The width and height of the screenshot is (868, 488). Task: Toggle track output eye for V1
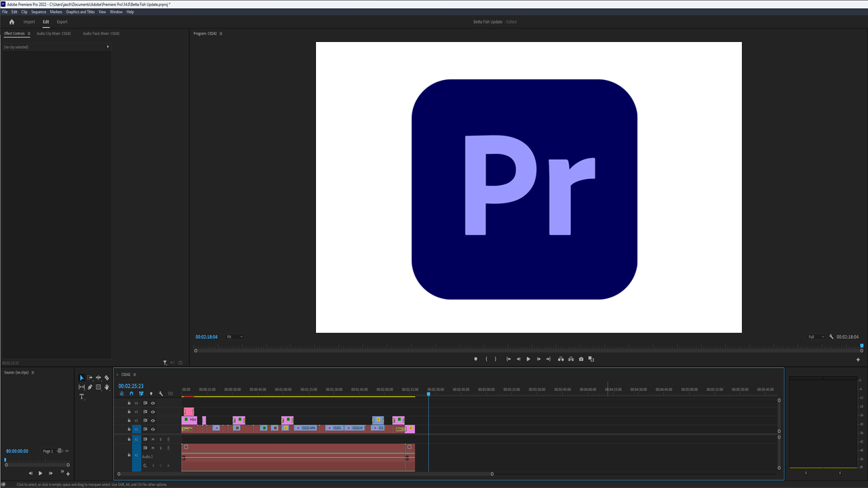point(153,429)
